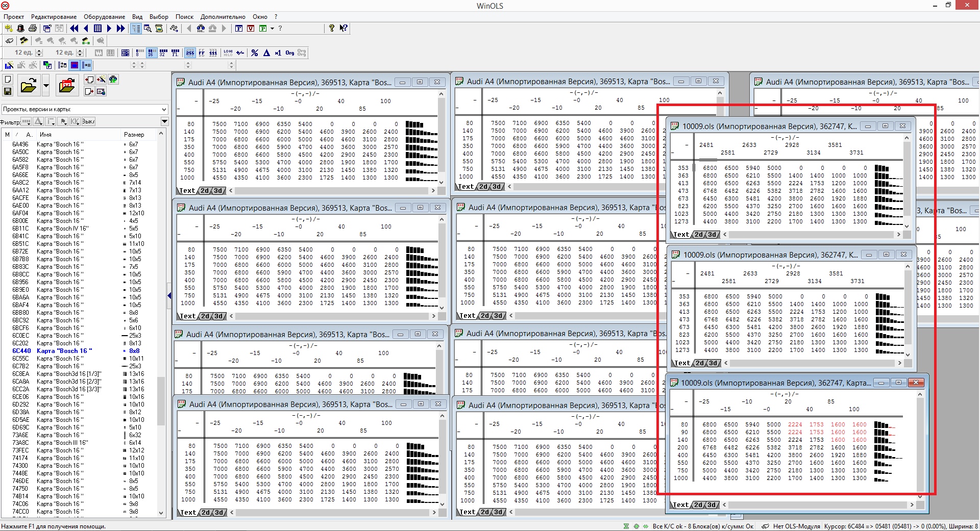The image size is (980, 531).
Task: Open the first filter dropdown with dotted bars
Action: coord(26,121)
